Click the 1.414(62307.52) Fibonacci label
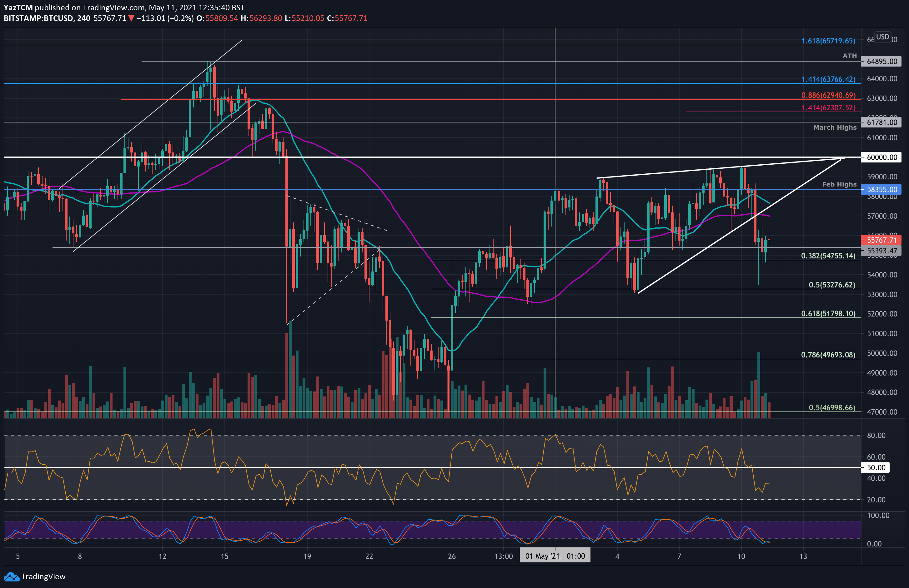Image resolution: width=909 pixels, height=588 pixels. click(x=828, y=108)
